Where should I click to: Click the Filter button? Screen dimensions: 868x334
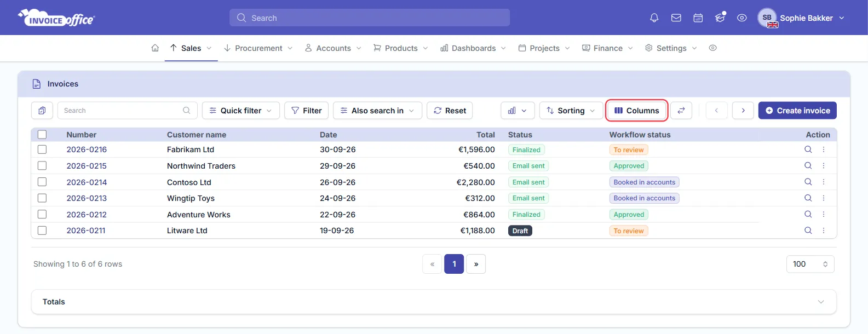point(307,111)
